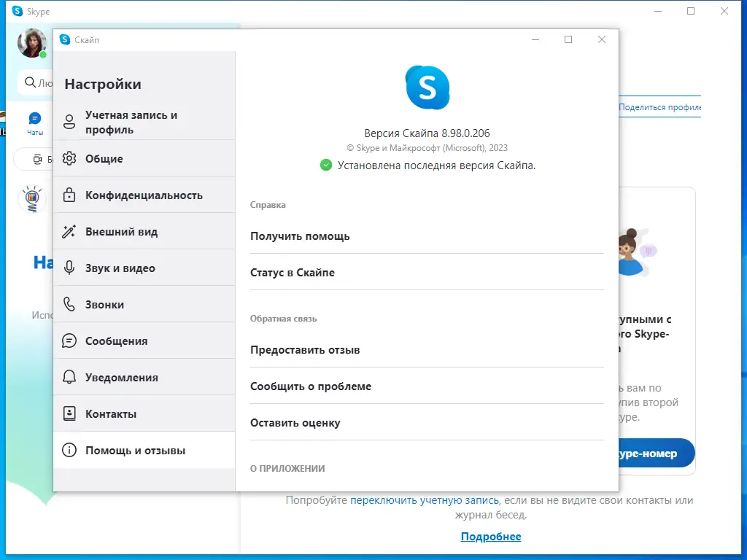Click the phone handset icon for Звонки
The height and width of the screenshot is (560, 747).
click(69, 304)
